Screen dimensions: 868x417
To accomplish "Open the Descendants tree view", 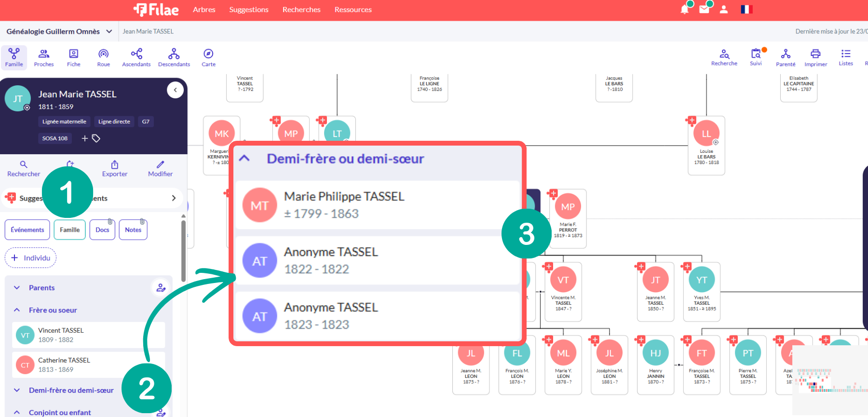I will pyautogui.click(x=174, y=57).
